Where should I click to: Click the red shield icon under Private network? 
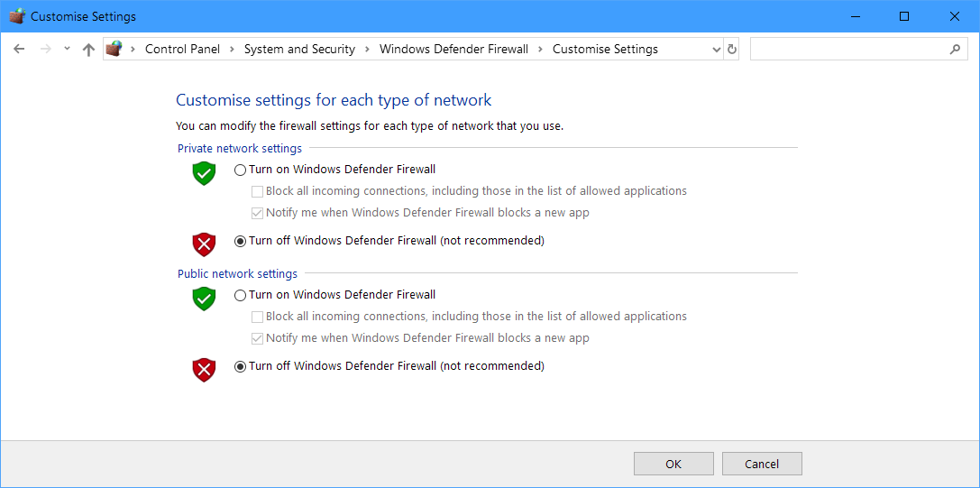tap(204, 244)
